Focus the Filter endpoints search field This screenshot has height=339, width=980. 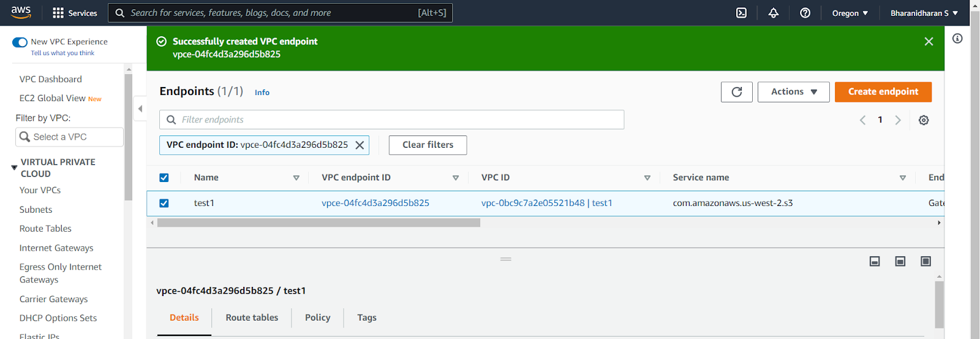392,120
